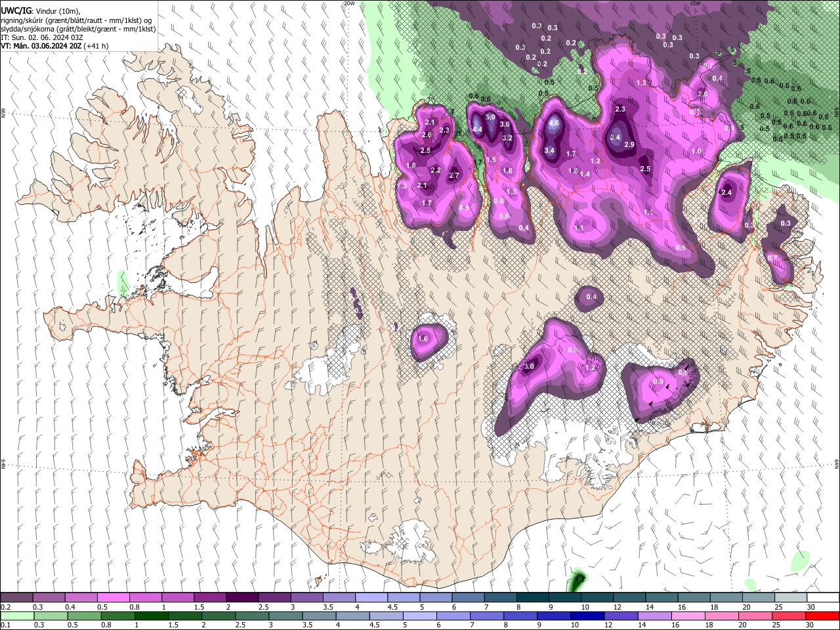Click the 1.5–2 magenta-purple upper legend swatch
Screen dimensions: 840x630
click(209, 598)
